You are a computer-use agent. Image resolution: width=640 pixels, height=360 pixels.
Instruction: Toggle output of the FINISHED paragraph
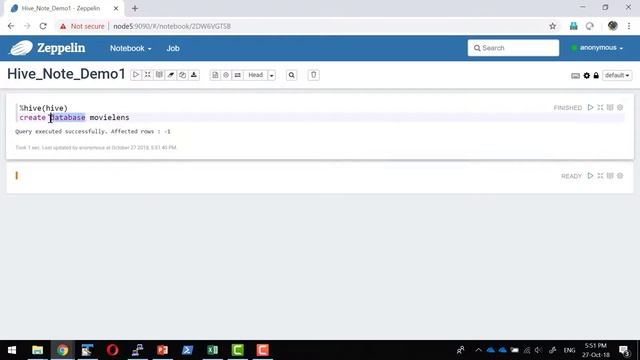pyautogui.click(x=610, y=107)
